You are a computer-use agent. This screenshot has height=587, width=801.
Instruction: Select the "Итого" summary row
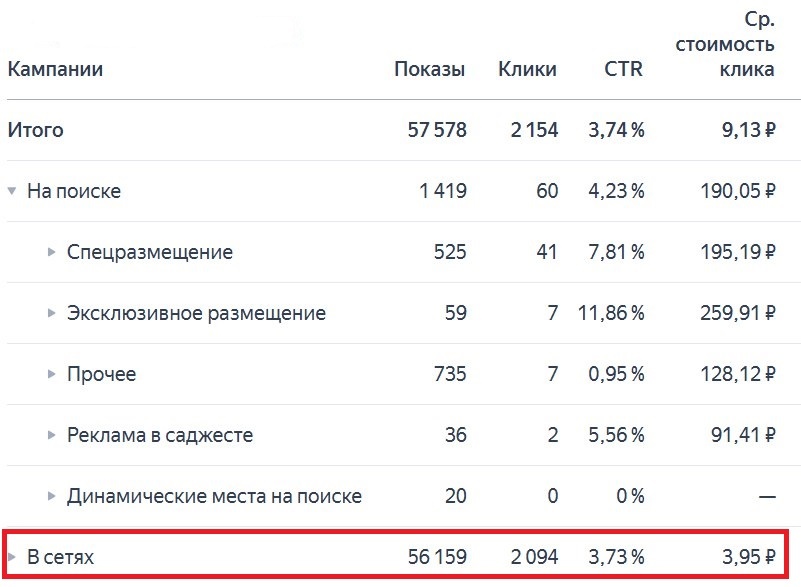35,130
